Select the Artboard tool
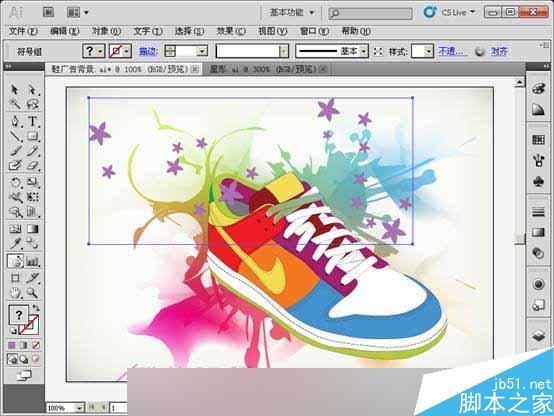This screenshot has height=416, width=554. (x=14, y=278)
